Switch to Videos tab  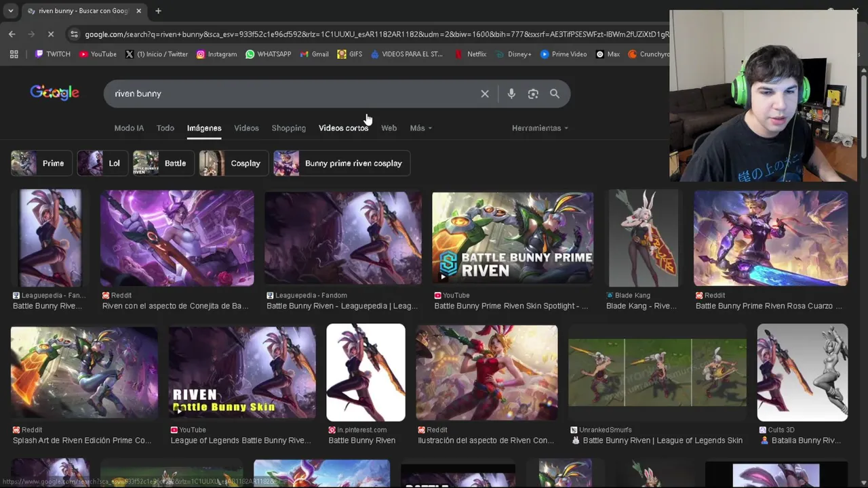246,128
